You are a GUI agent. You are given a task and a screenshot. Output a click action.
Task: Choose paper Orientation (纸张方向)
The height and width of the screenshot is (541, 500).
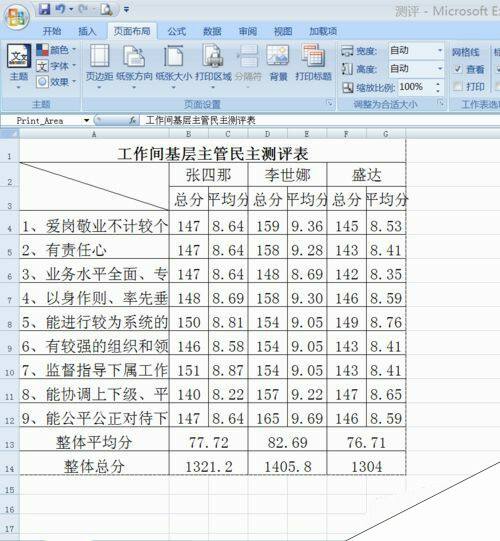[x=134, y=66]
